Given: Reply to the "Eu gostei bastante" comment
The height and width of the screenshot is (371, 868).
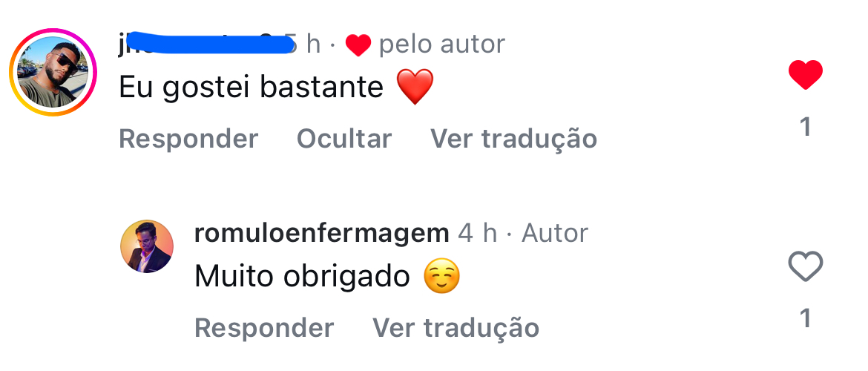Looking at the screenshot, I should [188, 139].
